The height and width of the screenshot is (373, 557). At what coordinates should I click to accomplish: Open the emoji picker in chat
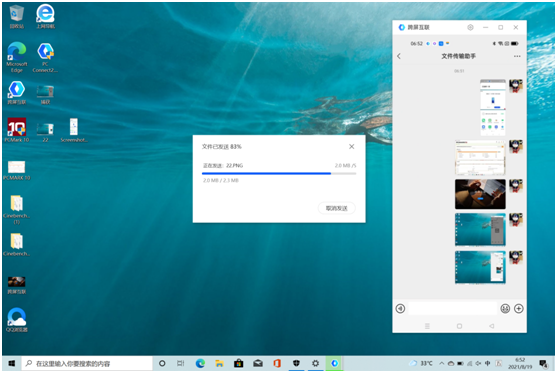(x=505, y=308)
